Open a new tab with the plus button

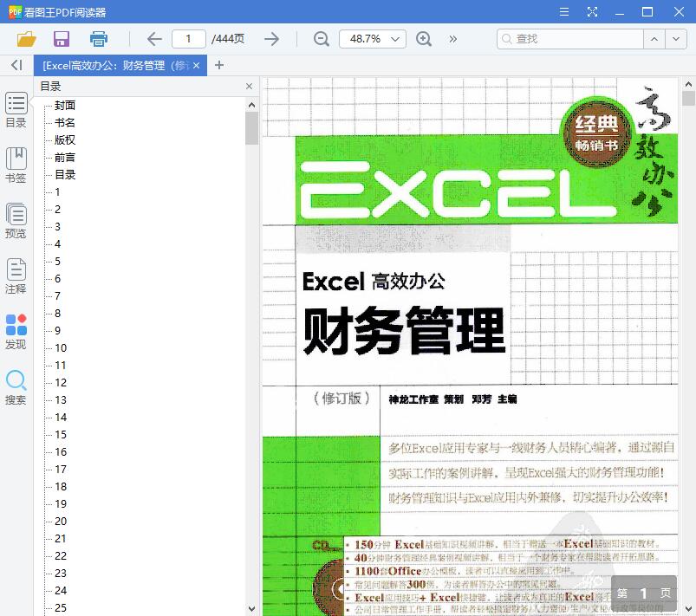[x=219, y=65]
